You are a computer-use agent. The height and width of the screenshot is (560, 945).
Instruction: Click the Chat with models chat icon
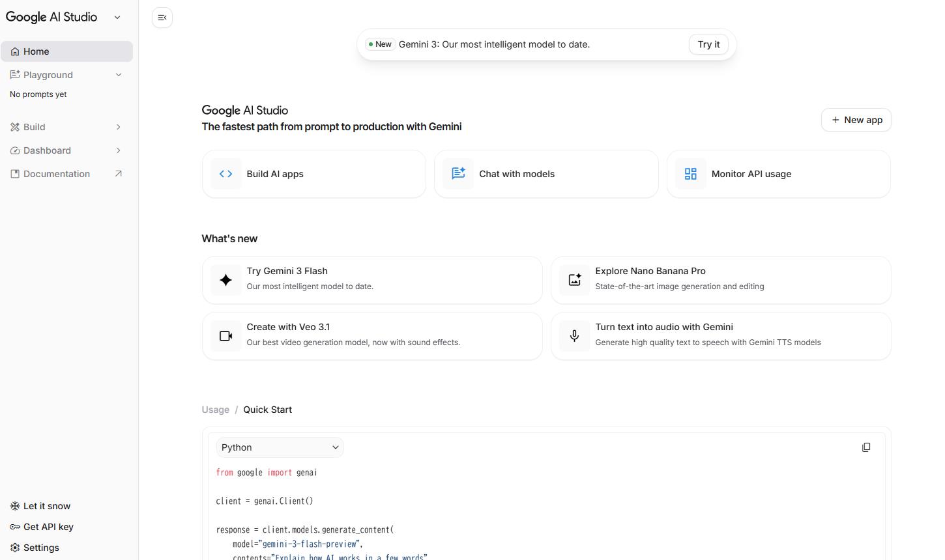click(x=458, y=174)
